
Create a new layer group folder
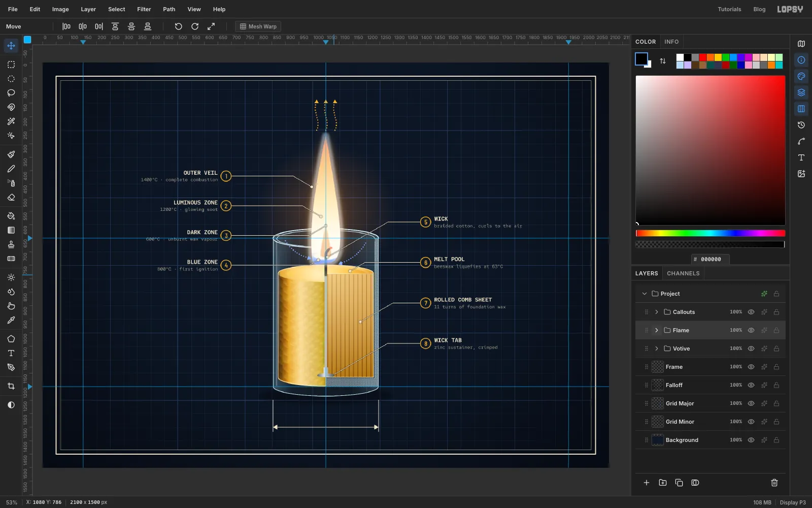(x=663, y=483)
